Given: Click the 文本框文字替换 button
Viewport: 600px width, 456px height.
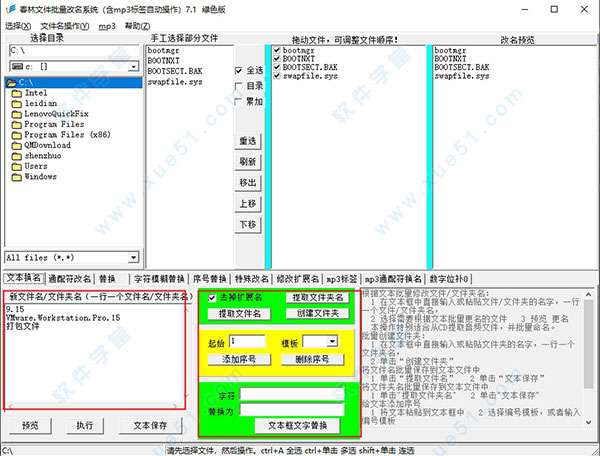Looking at the screenshot, I should (x=297, y=426).
